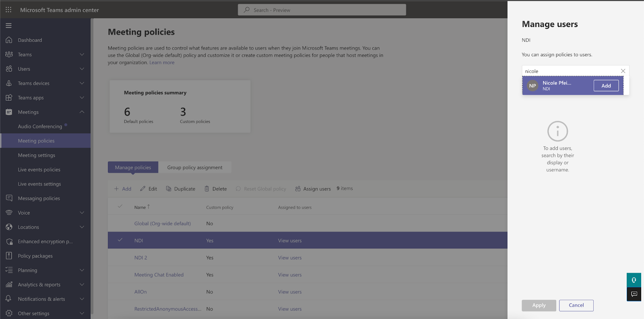Clear the nicole search with X
This screenshot has height=319, width=644.
tap(623, 71)
